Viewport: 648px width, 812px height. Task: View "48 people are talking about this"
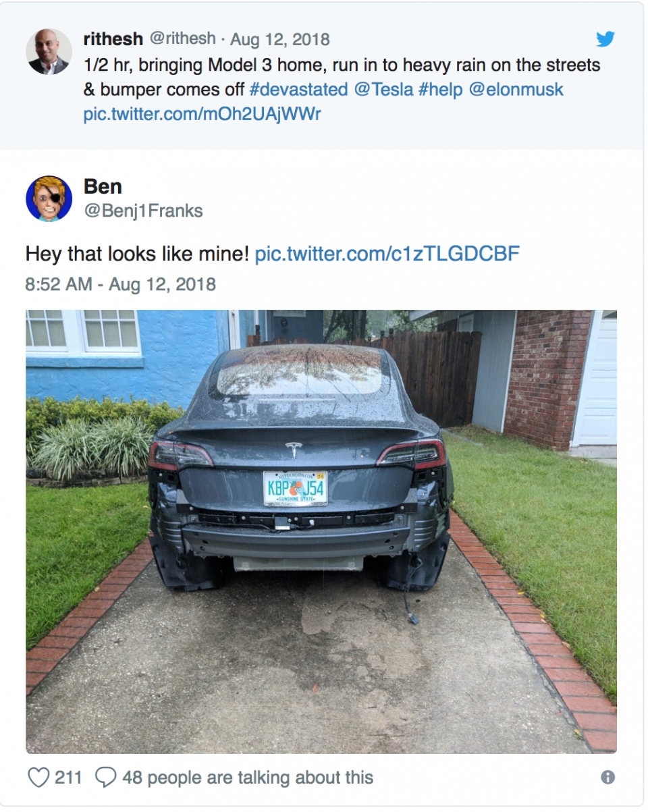247,778
